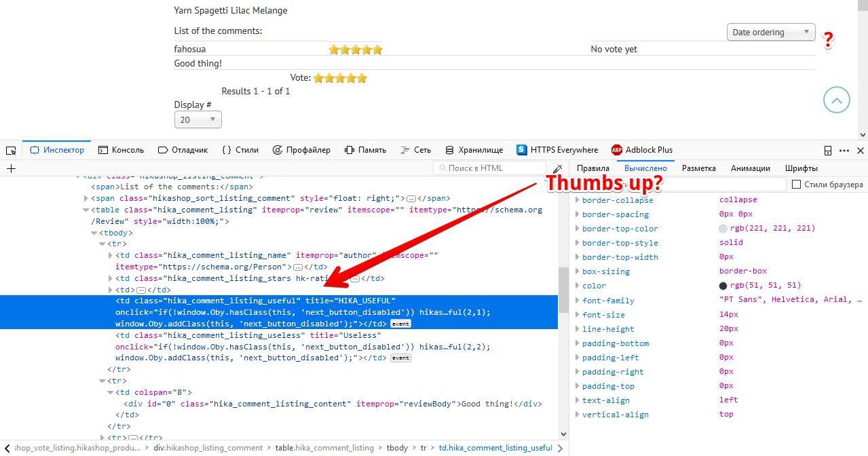
Task: Expand ellipsis badge in empty td row
Action: pos(142,290)
